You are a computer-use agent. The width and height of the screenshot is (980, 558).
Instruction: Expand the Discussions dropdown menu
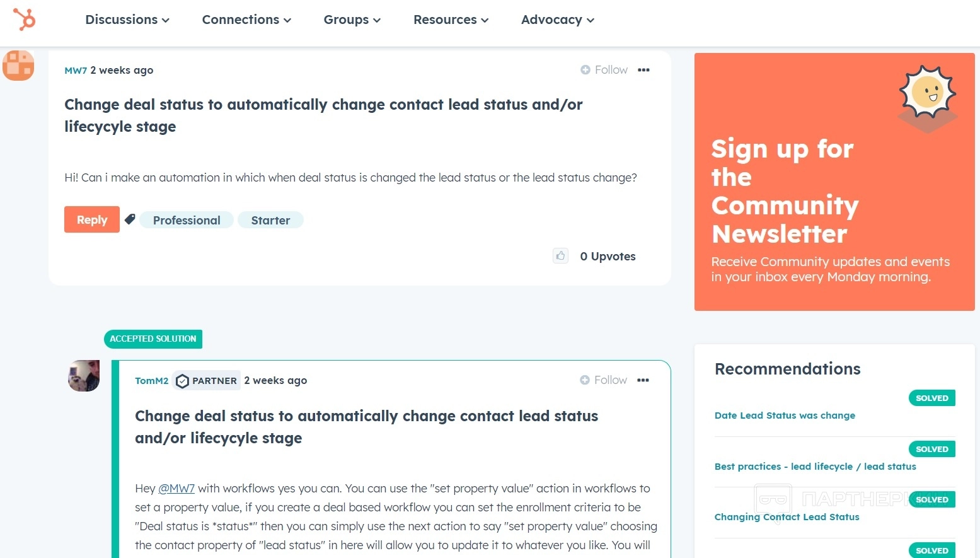click(127, 20)
